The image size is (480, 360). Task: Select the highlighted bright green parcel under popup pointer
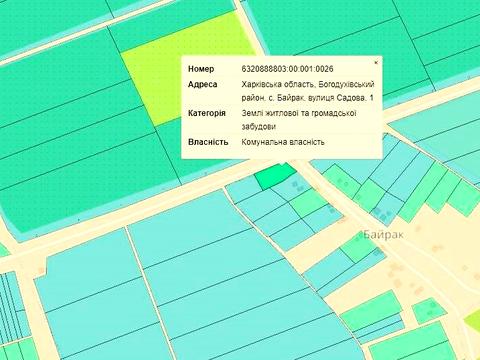click(274, 176)
